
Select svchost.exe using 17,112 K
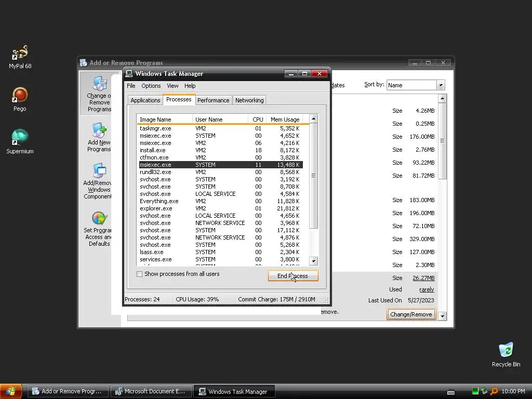click(220, 230)
